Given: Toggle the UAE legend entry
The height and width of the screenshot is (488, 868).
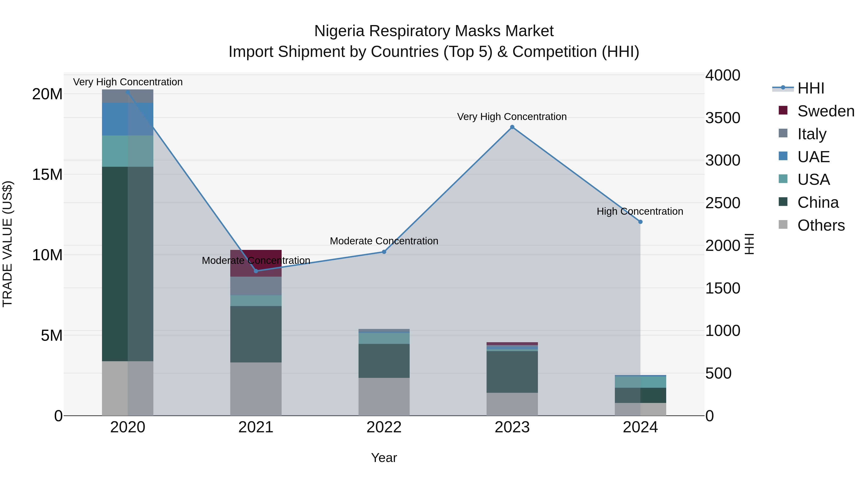Looking at the screenshot, I should tap(804, 157).
